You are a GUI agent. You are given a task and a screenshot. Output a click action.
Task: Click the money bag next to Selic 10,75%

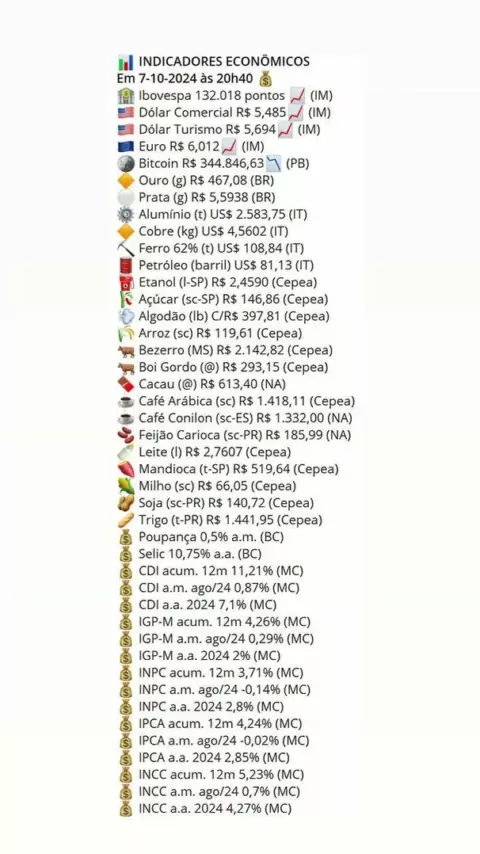point(125,554)
